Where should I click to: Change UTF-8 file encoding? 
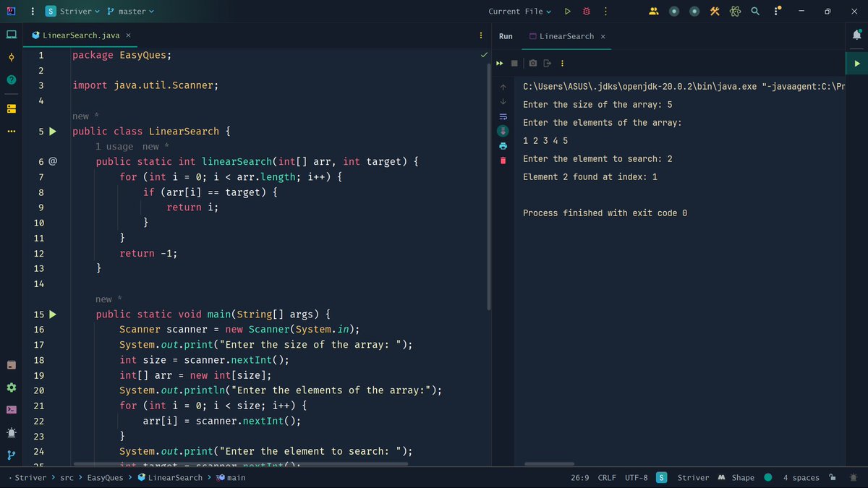637,477
